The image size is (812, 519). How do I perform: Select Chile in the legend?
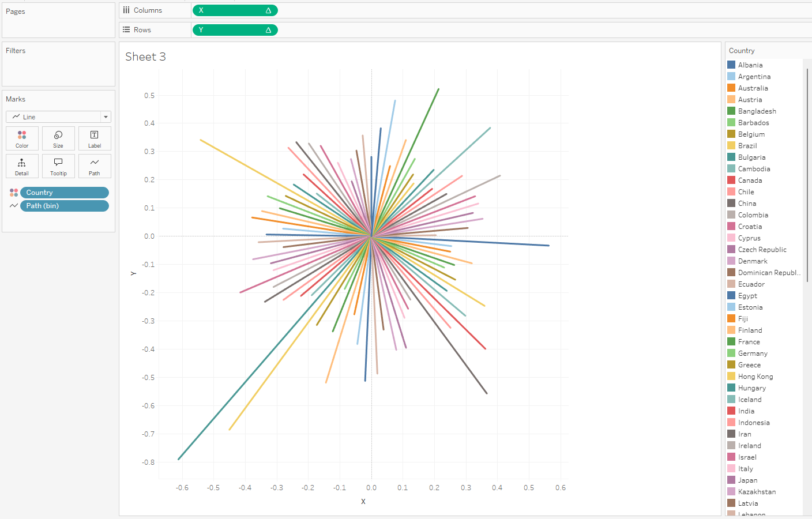[746, 192]
